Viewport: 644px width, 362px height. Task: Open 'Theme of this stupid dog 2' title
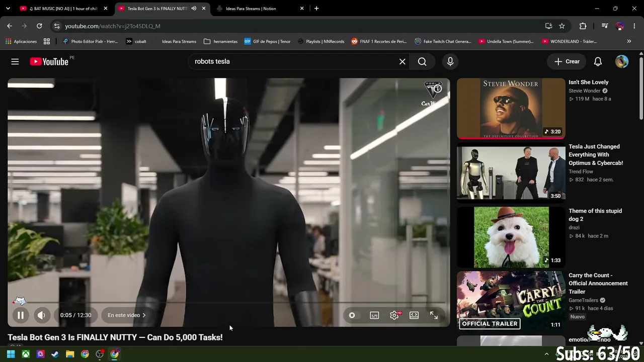595,215
